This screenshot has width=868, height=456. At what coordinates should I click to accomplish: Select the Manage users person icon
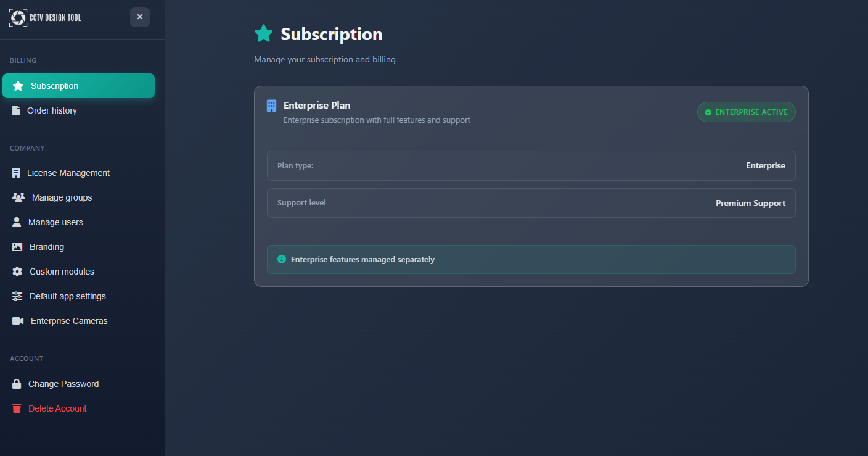click(x=17, y=222)
